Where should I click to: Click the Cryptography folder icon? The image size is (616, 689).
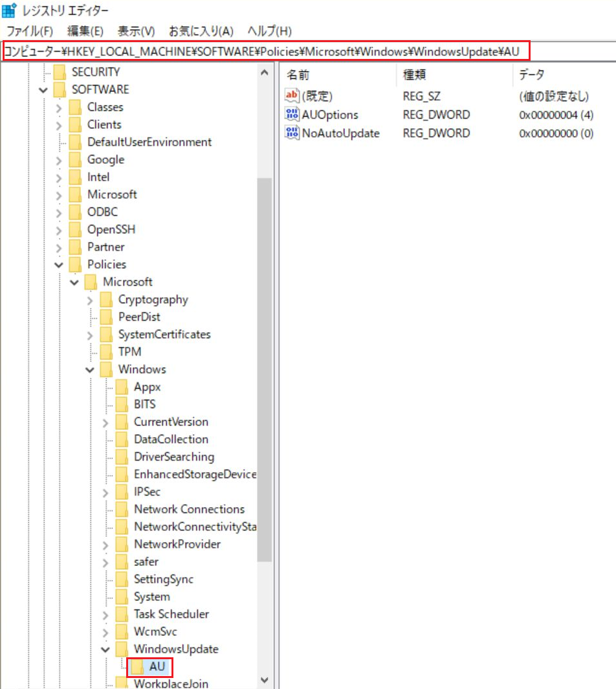coord(107,300)
